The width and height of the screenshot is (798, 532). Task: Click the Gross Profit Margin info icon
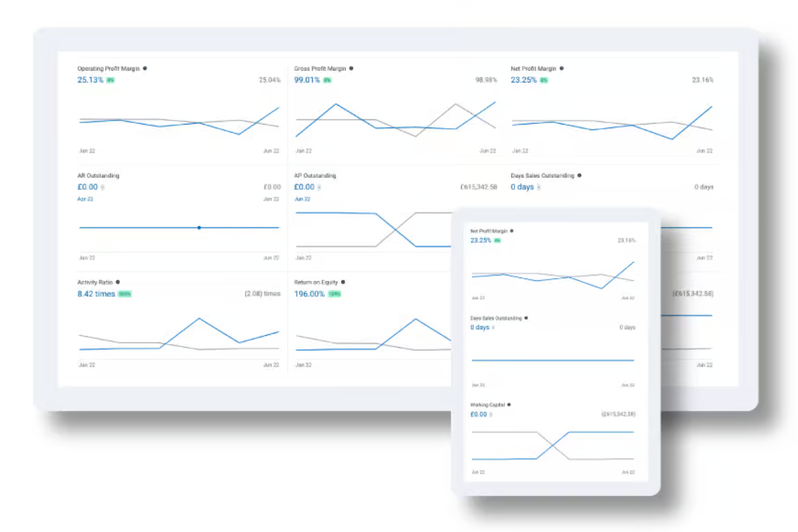(351, 68)
